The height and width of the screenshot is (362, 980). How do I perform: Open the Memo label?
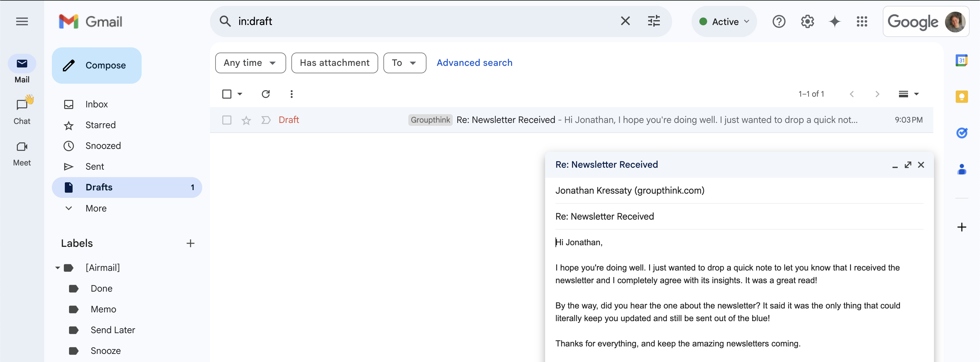[103, 309]
